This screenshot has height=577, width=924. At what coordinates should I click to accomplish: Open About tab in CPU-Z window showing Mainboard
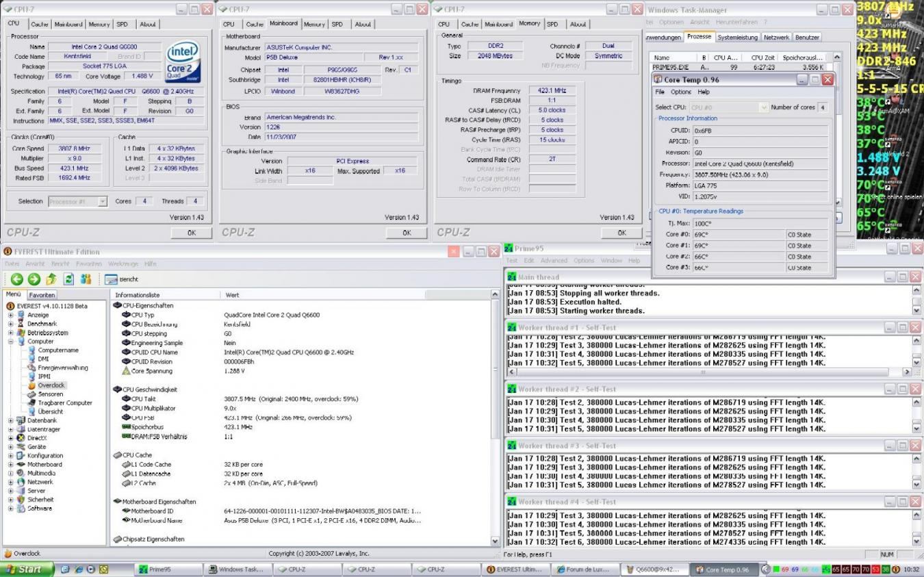click(x=363, y=24)
